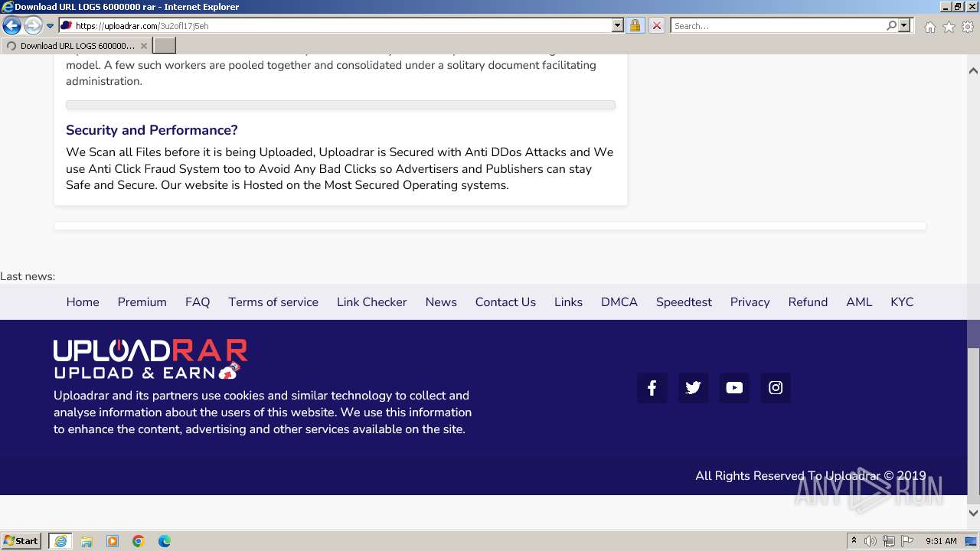Open the FAQ footer link
This screenshot has width=980, height=551.
coord(198,302)
